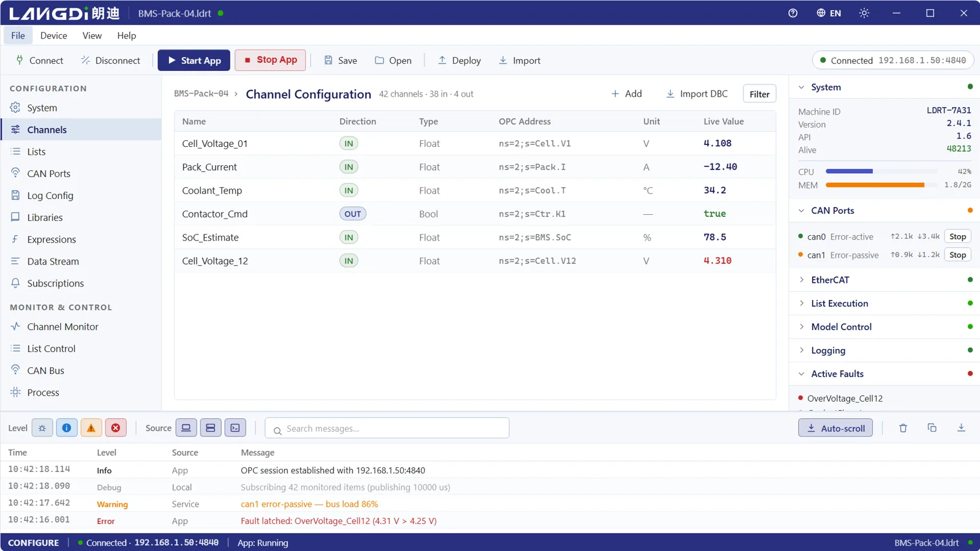Toggle the debug level filter

(42, 428)
